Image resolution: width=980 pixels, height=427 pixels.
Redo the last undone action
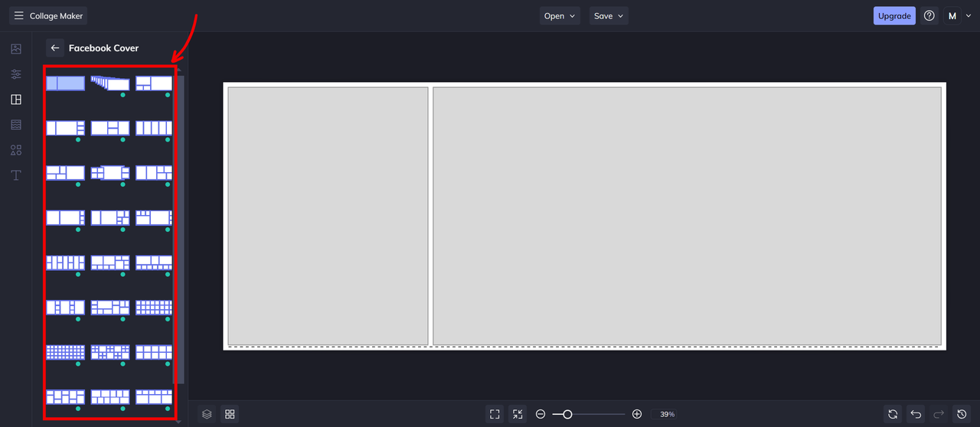pyautogui.click(x=939, y=414)
